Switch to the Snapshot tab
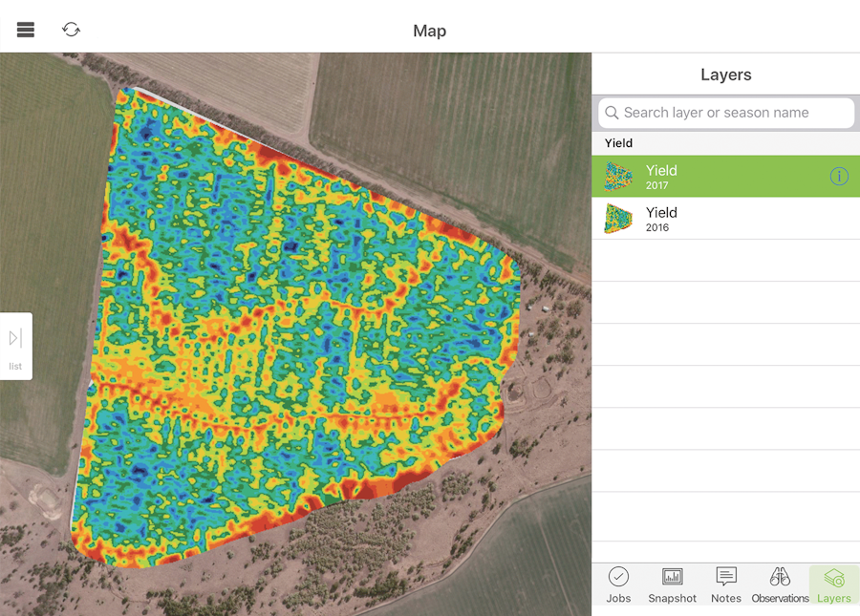This screenshot has height=616, width=860. pyautogui.click(x=672, y=584)
